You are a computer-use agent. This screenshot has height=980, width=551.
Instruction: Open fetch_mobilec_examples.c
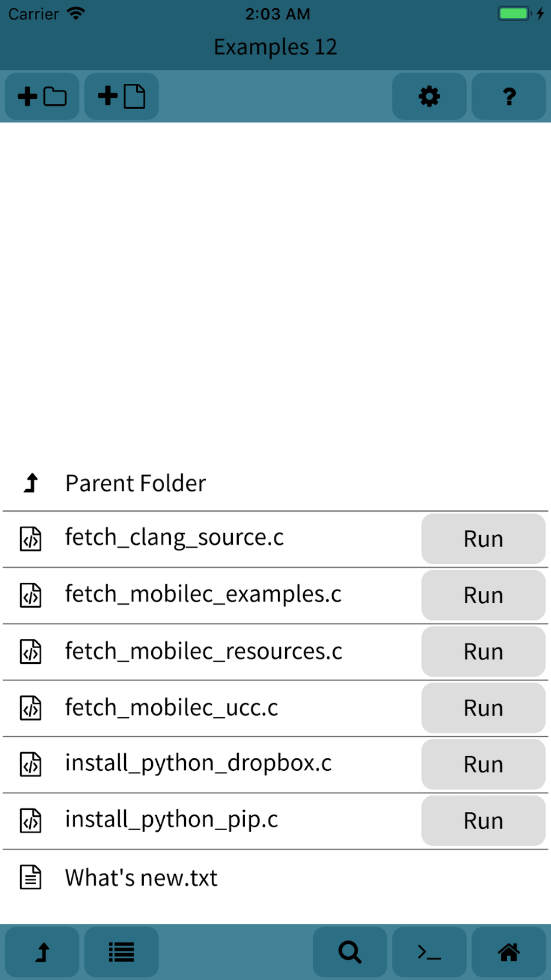click(x=203, y=595)
